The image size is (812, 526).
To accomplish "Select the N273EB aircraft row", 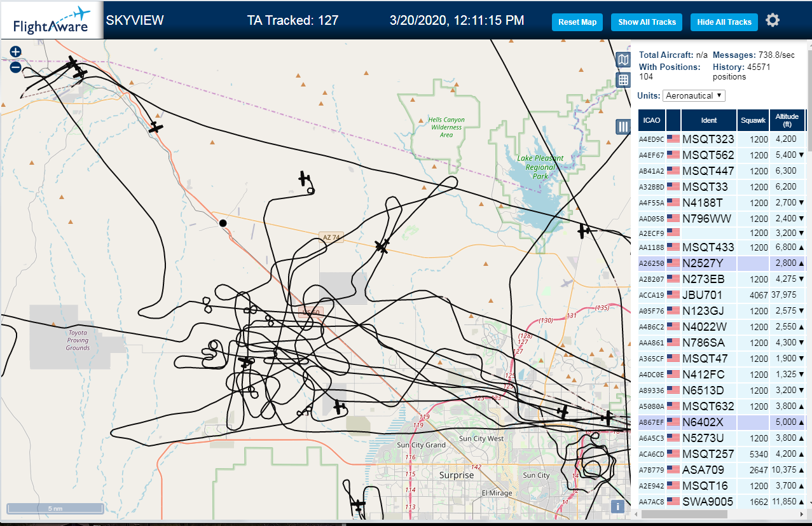I will click(722, 279).
